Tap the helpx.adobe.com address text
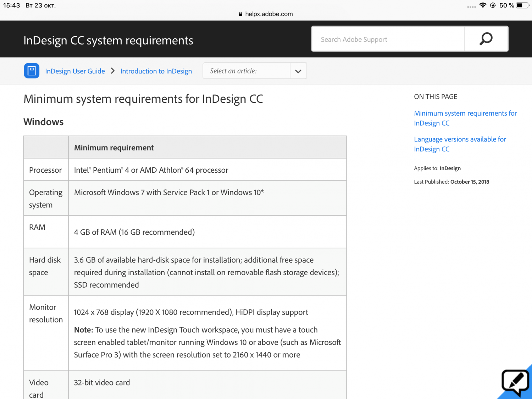Viewport: 532px width, 399px height. point(269,14)
